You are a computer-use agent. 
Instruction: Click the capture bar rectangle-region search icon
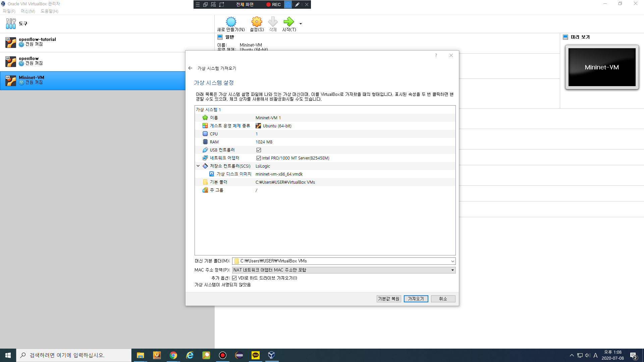point(213,4)
